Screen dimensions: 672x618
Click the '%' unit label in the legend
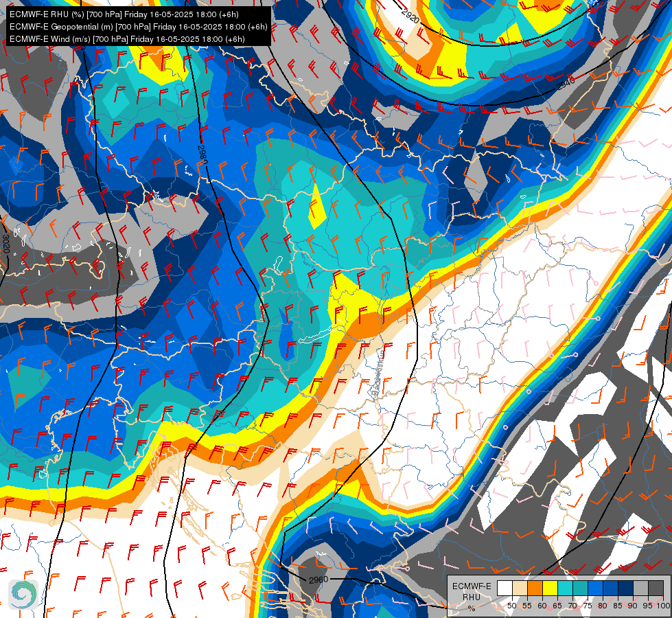pyautogui.click(x=472, y=608)
